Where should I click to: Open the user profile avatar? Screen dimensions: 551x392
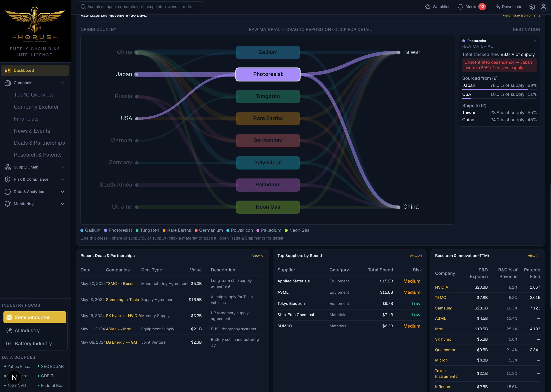[543, 7]
